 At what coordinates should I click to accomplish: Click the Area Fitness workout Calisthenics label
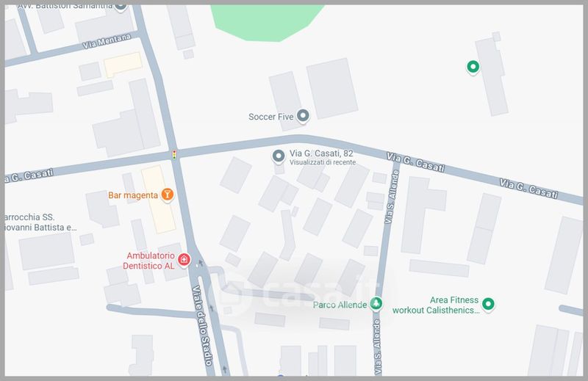tap(436, 305)
